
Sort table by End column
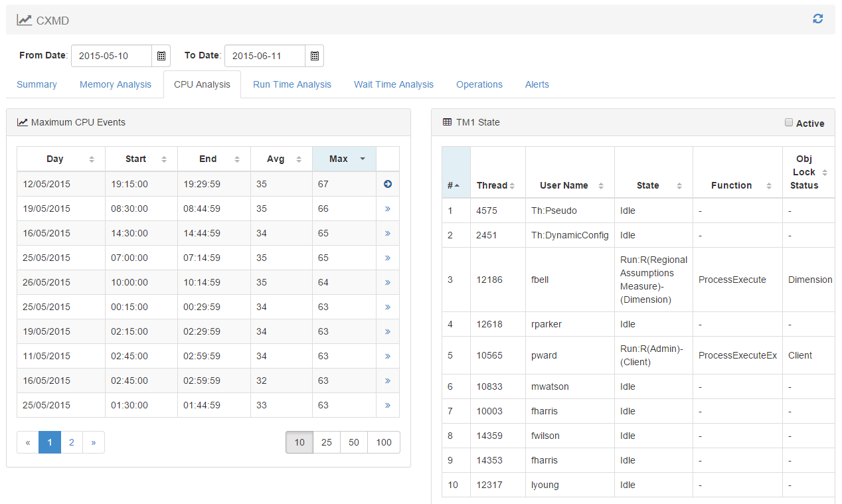214,159
